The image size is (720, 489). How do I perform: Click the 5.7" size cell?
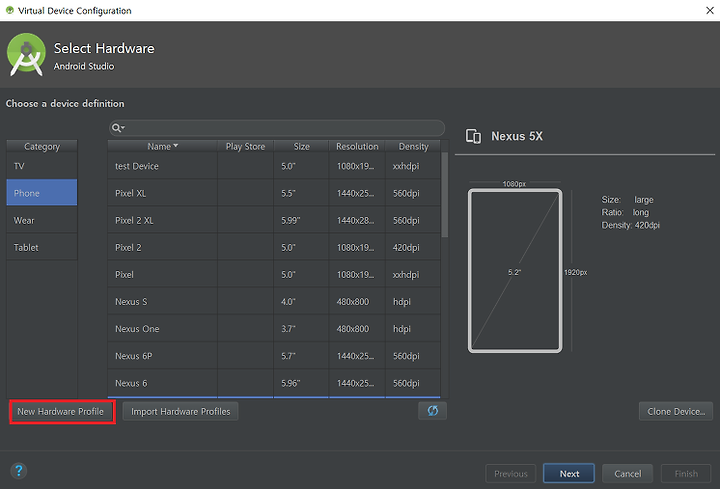[301, 355]
